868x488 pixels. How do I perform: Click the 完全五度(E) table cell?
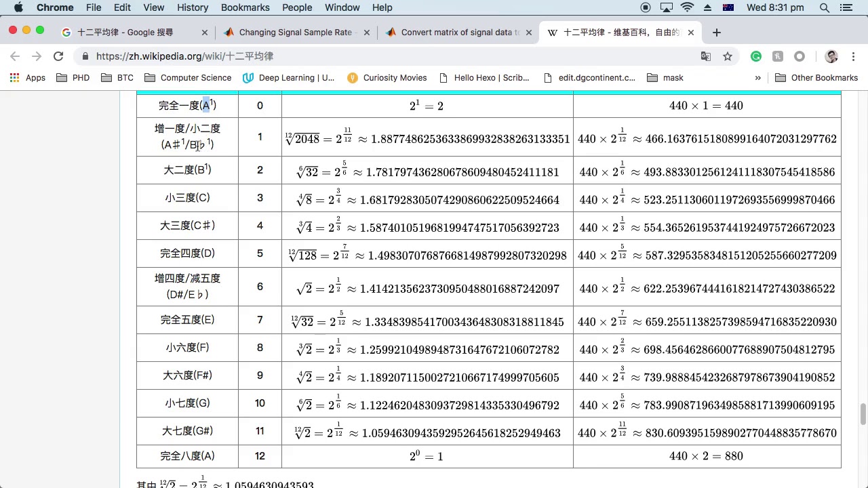(187, 320)
